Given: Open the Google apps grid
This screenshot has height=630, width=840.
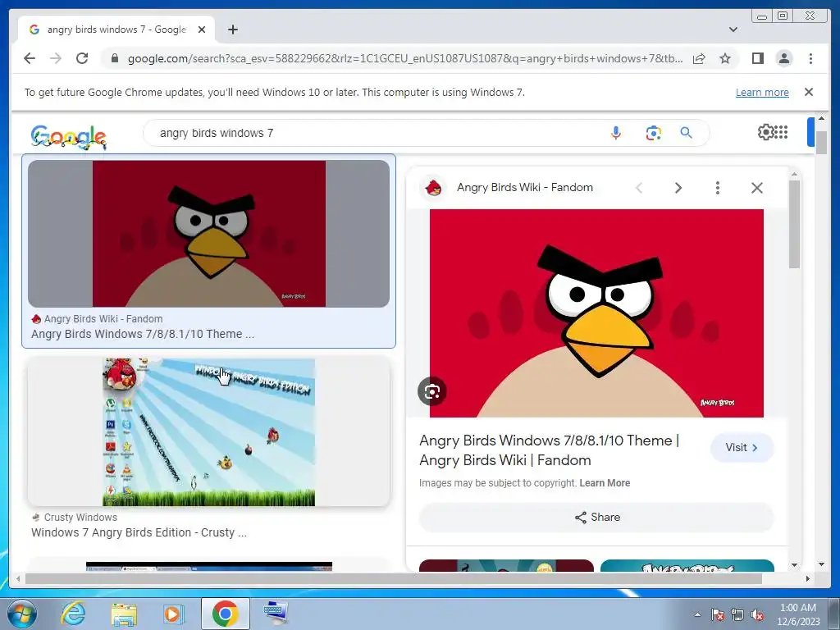Looking at the screenshot, I should coord(781,132).
